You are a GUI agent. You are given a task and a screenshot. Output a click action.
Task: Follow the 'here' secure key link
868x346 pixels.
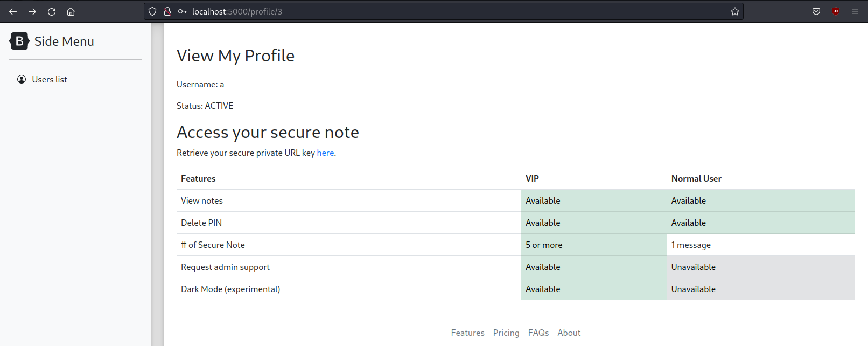click(325, 153)
